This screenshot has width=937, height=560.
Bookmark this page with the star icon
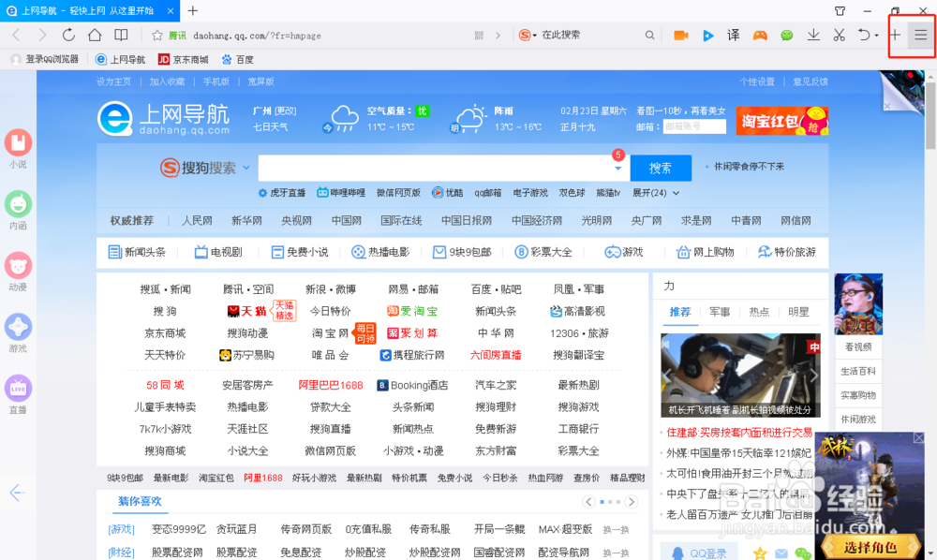click(x=157, y=36)
